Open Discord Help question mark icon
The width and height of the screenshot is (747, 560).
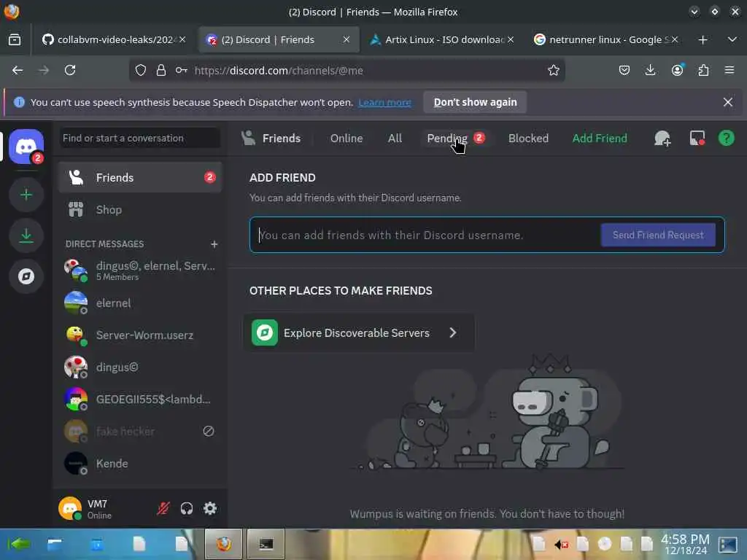727,139
